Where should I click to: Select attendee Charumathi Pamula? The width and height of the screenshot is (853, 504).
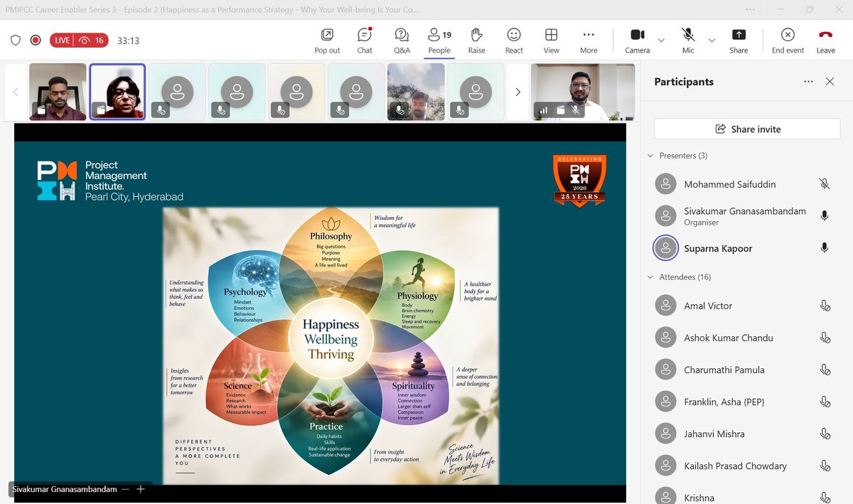(746, 370)
